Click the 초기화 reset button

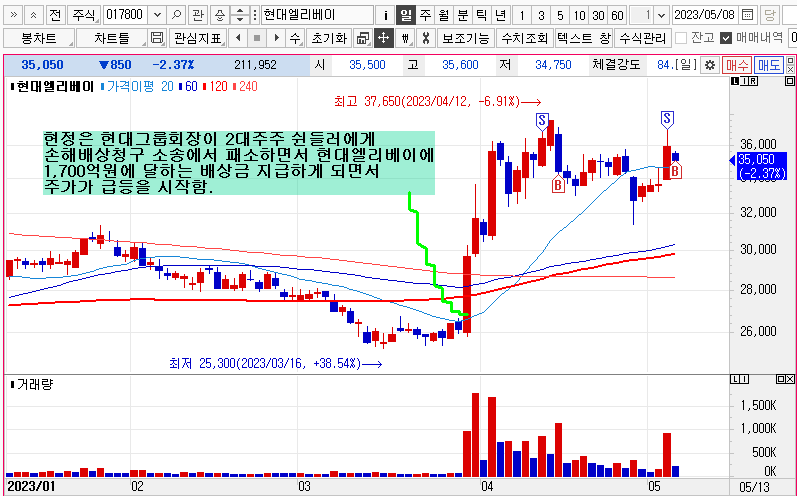click(329, 38)
